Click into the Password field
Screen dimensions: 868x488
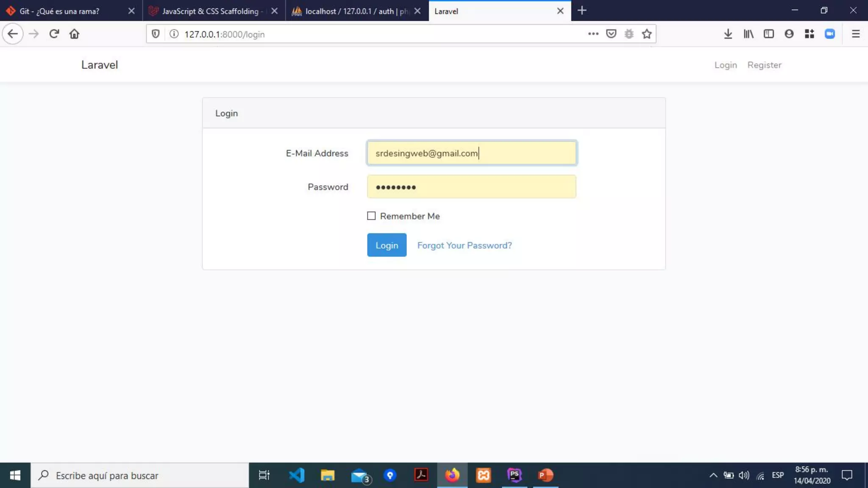tap(471, 187)
